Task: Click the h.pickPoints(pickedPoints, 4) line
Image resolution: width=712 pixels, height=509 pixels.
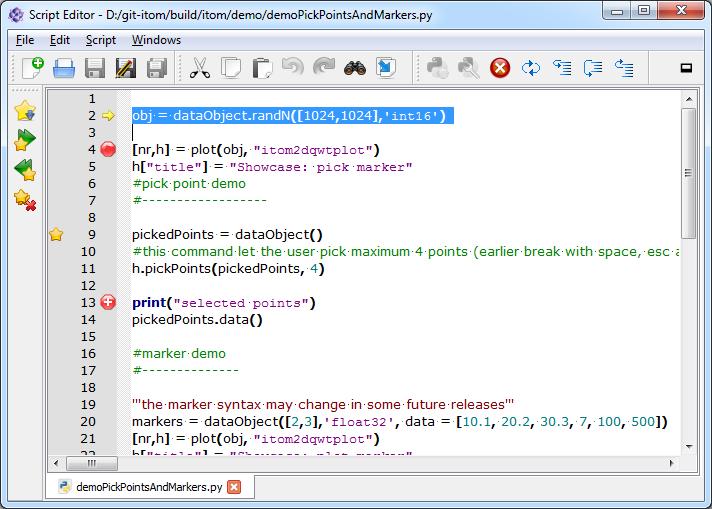Action: pyautogui.click(x=228, y=269)
